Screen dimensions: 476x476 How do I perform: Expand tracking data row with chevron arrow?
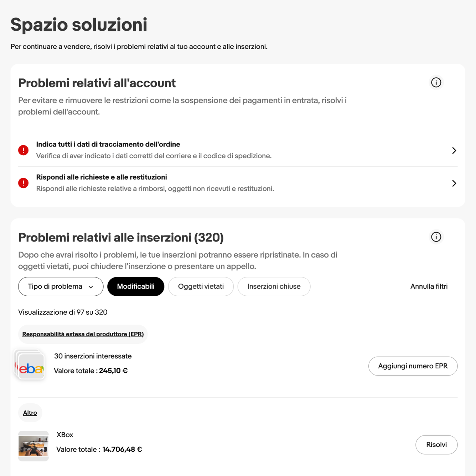click(x=454, y=150)
